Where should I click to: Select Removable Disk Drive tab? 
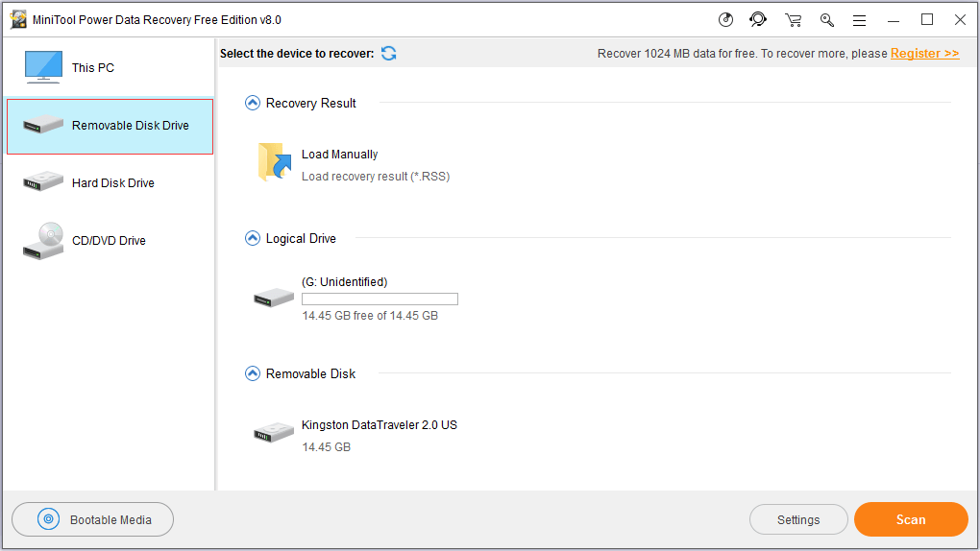(110, 126)
